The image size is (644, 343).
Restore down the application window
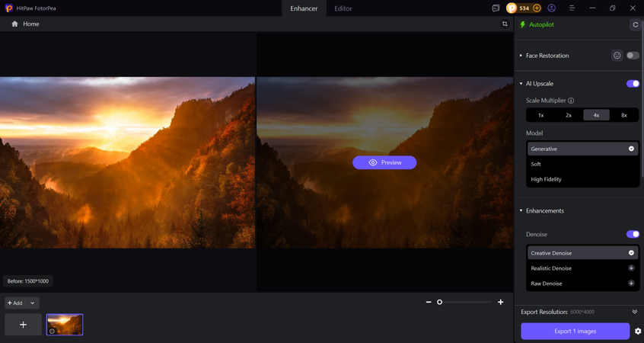(x=612, y=8)
